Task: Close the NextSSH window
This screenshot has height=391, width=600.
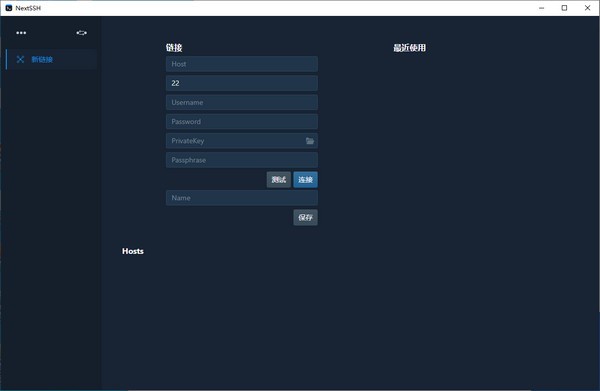Action: click(x=587, y=8)
